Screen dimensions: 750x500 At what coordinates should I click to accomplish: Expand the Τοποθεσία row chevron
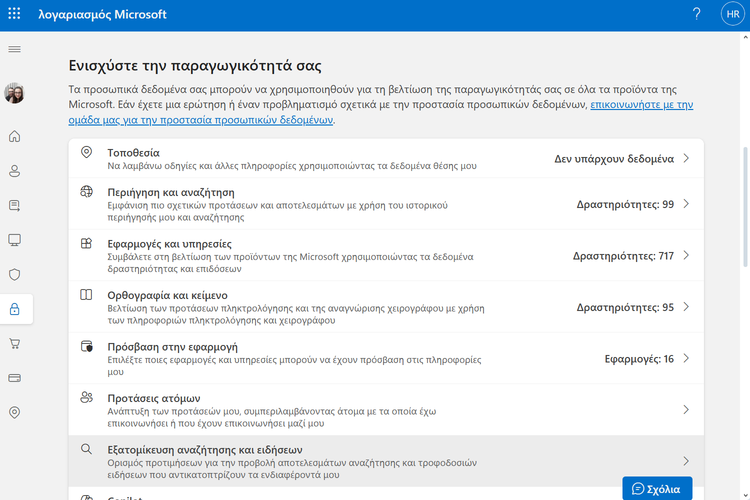coord(686,158)
